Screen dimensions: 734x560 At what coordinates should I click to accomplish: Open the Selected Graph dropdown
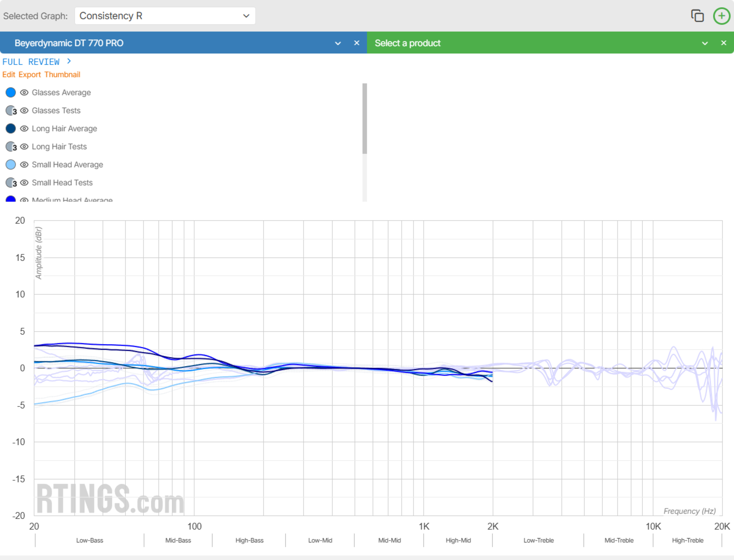point(165,16)
